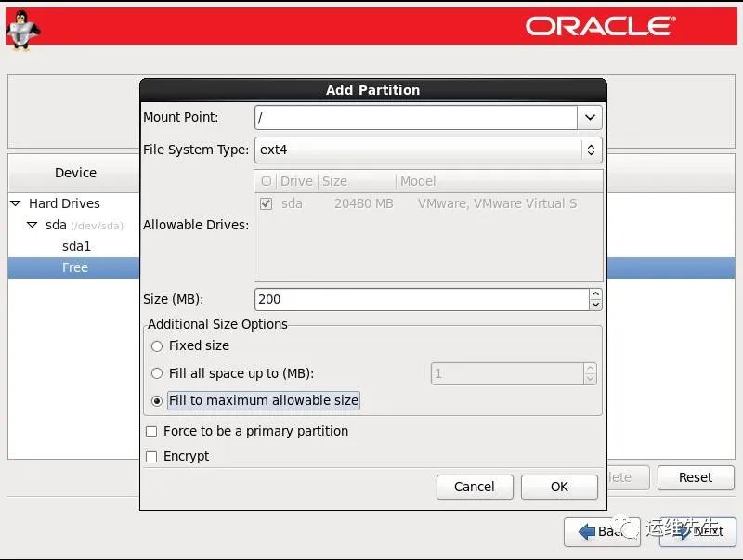743x560 pixels.
Task: Collapse the sda tree node
Action: click(x=33, y=225)
